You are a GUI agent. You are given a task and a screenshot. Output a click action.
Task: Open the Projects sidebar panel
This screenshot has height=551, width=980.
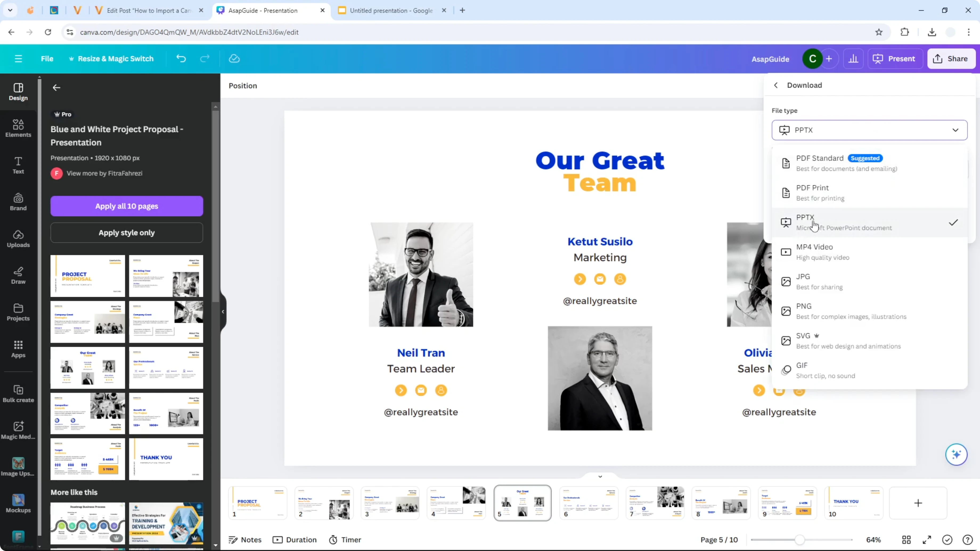(x=18, y=312)
